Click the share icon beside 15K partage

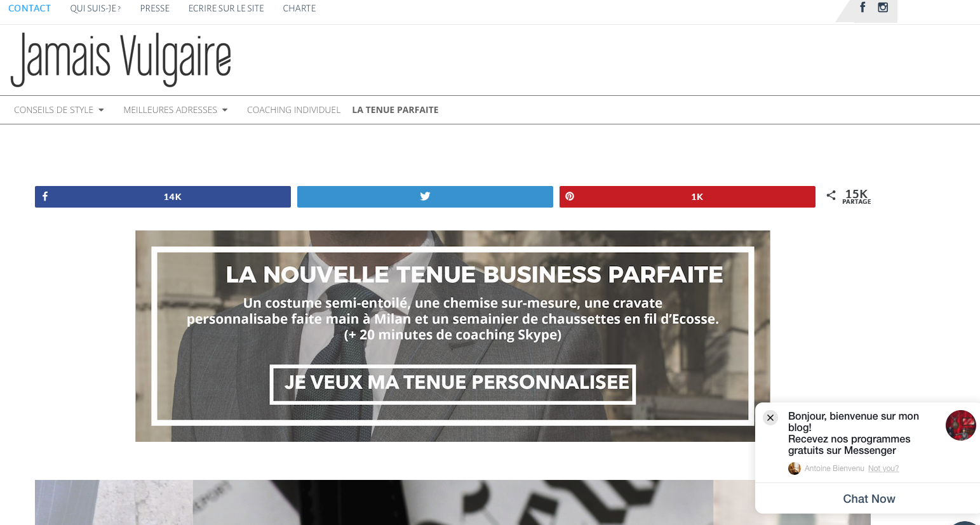click(x=831, y=196)
